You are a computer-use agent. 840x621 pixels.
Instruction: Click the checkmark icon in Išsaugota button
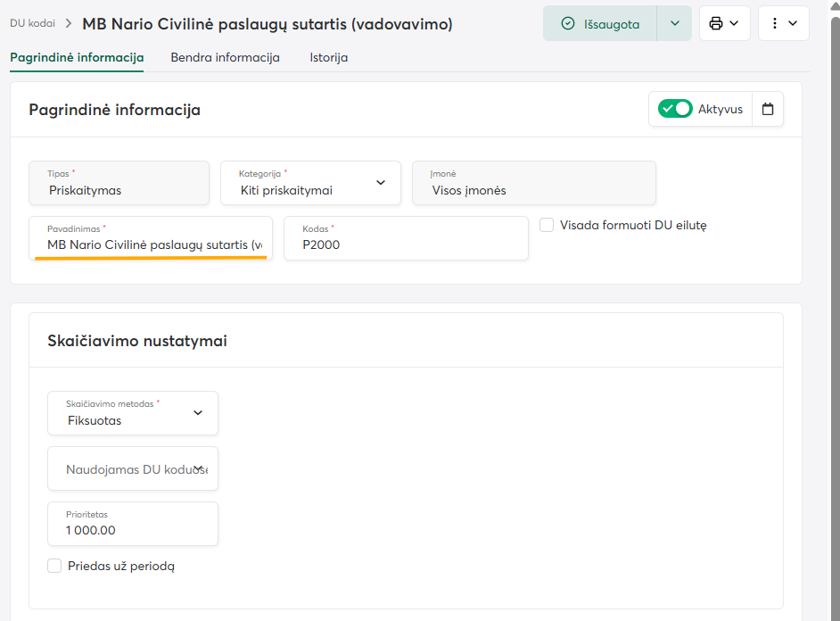[568, 24]
